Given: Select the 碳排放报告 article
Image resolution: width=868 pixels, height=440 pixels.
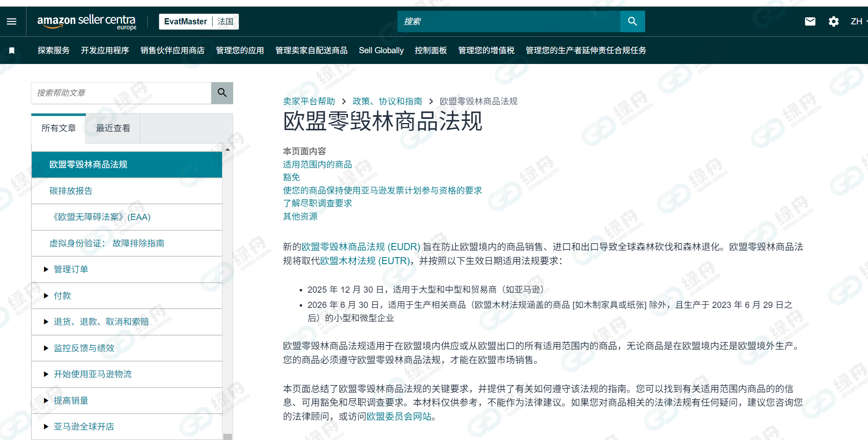Looking at the screenshot, I should [71, 191].
